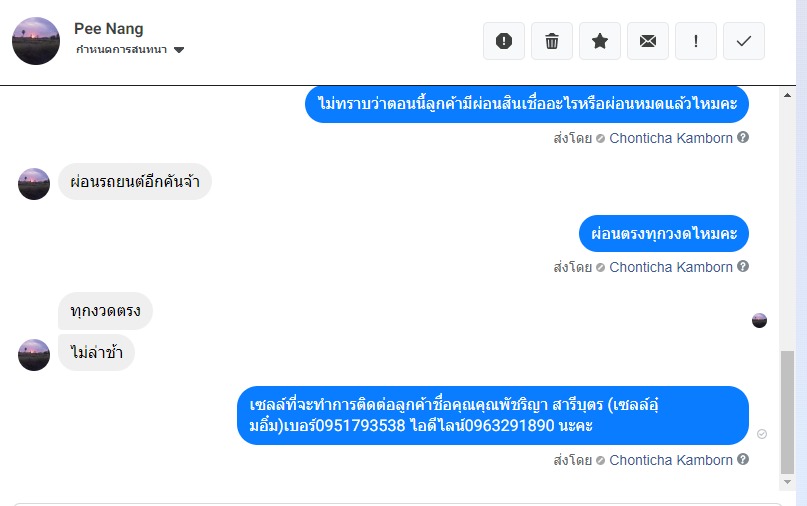Open Chonticha Kamborn link under the last message

[x=671, y=460]
